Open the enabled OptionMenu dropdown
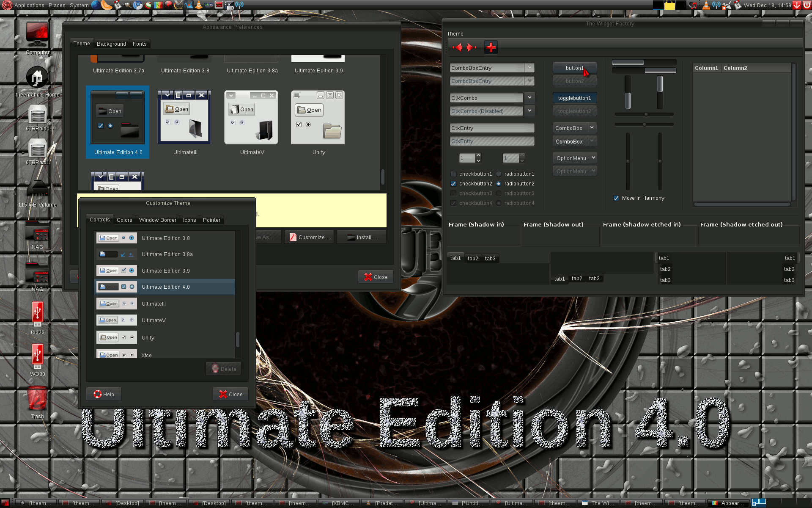 575,158
